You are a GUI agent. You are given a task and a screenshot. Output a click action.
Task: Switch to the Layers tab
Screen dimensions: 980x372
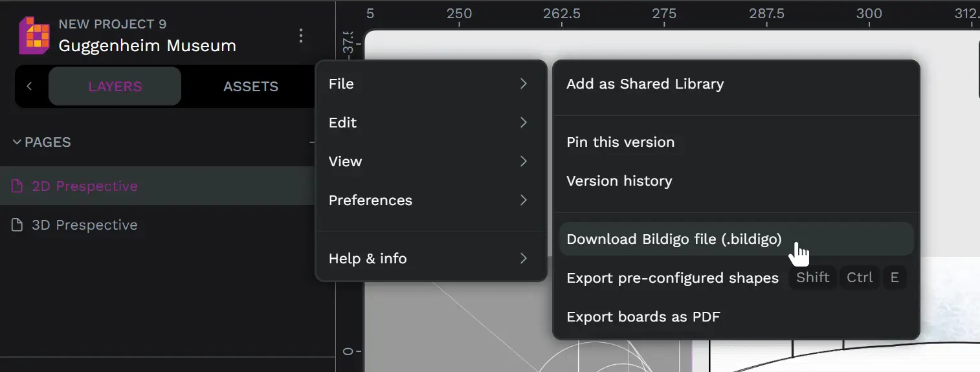pyautogui.click(x=115, y=87)
